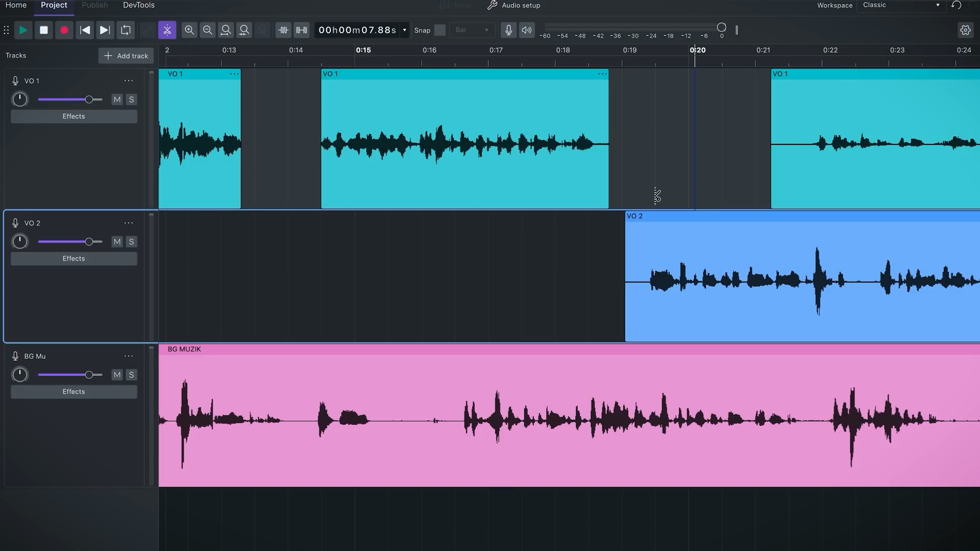Viewport: 980px width, 551px height.
Task: Toggle loop playback icon
Action: [126, 30]
